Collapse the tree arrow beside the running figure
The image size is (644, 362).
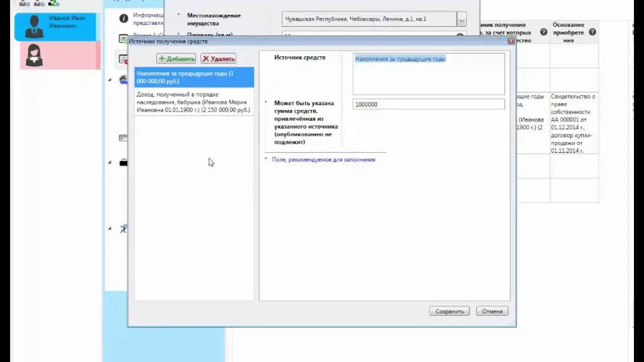coord(110,228)
